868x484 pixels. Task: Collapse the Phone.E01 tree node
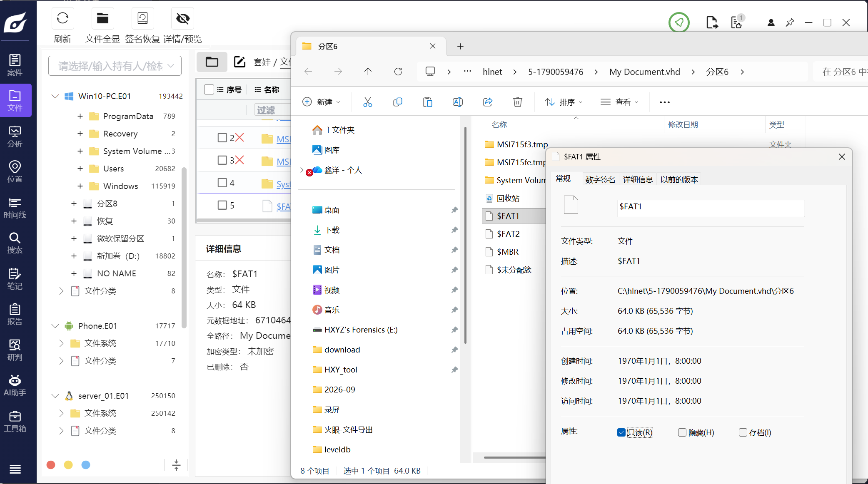pos(55,326)
